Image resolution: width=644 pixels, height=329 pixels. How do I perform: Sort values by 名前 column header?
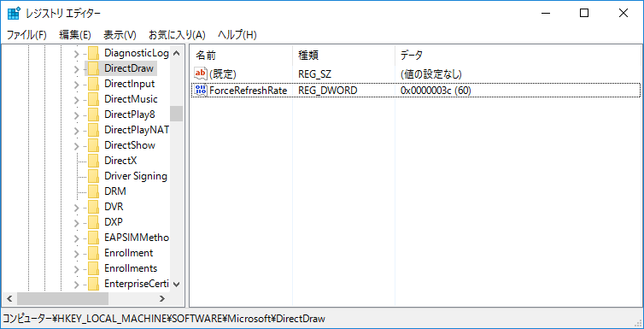pyautogui.click(x=241, y=55)
